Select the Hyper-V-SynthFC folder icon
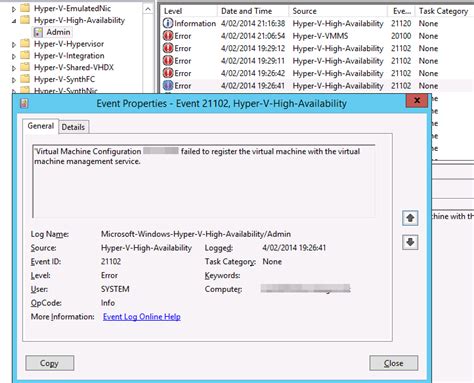 tap(25, 79)
